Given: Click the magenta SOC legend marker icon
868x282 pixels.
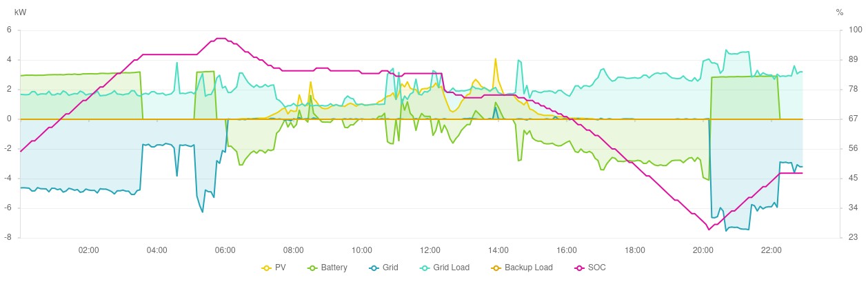Looking at the screenshot, I should point(578,268).
